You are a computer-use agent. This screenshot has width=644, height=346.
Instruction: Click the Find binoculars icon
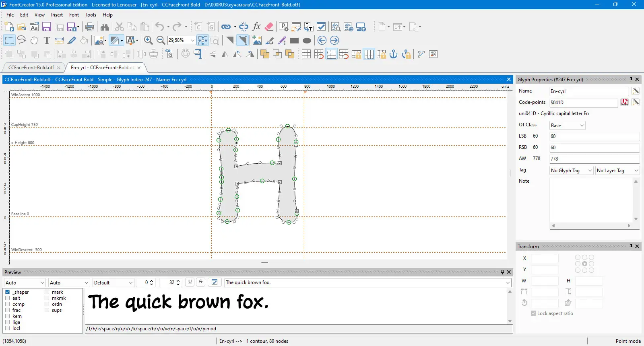[x=105, y=27]
